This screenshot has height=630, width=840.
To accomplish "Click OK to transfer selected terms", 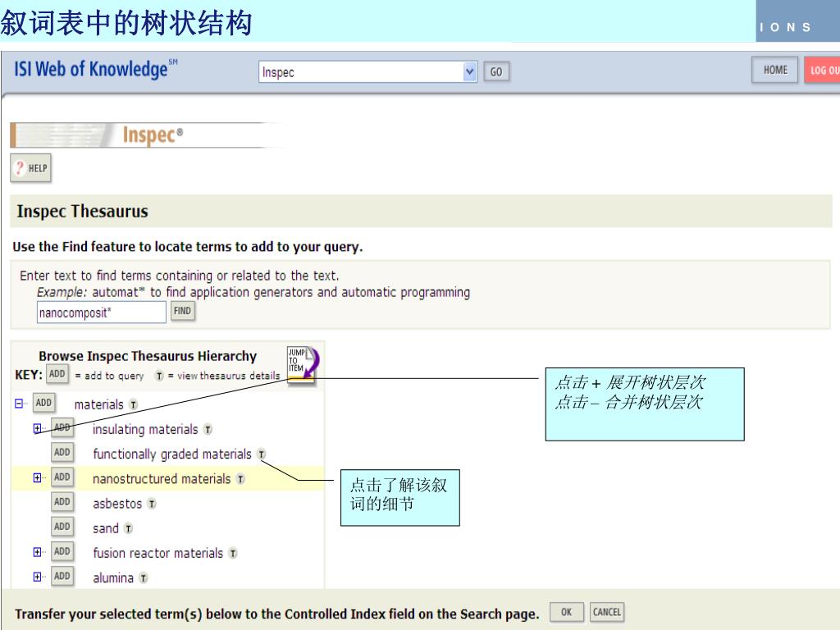I will click(x=566, y=612).
